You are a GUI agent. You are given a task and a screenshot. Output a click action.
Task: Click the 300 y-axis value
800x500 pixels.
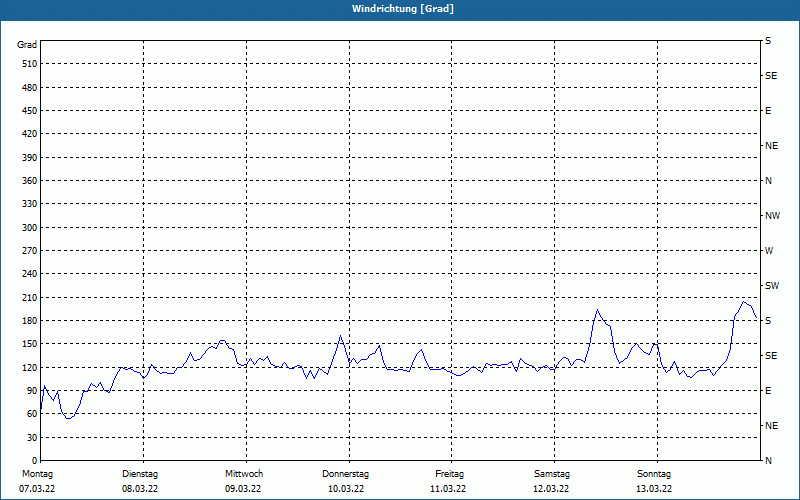point(30,228)
